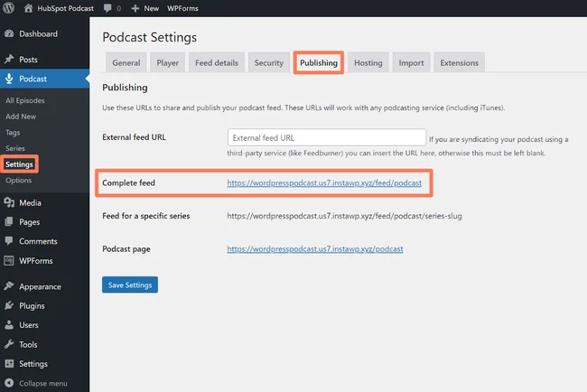Image resolution: width=587 pixels, height=392 pixels.
Task: Open the Appearance menu label
Action: tap(40, 286)
